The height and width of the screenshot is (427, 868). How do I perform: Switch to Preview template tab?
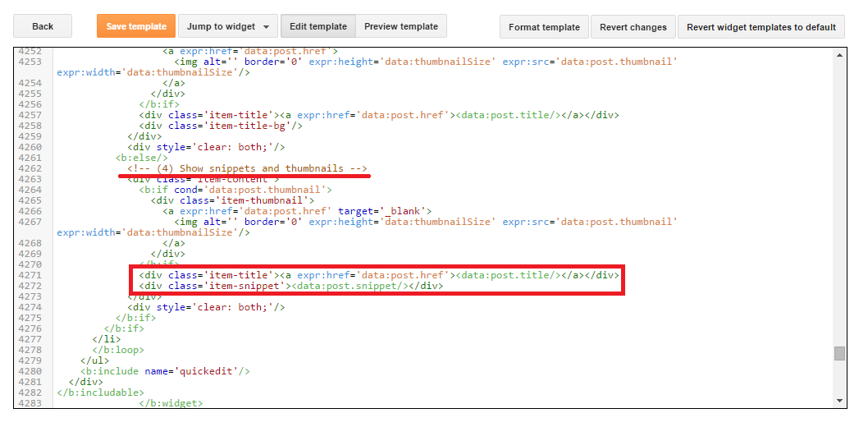click(x=401, y=26)
